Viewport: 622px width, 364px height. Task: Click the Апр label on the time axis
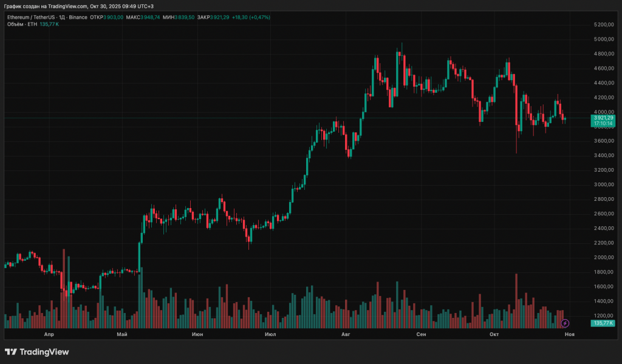pyautogui.click(x=50, y=334)
